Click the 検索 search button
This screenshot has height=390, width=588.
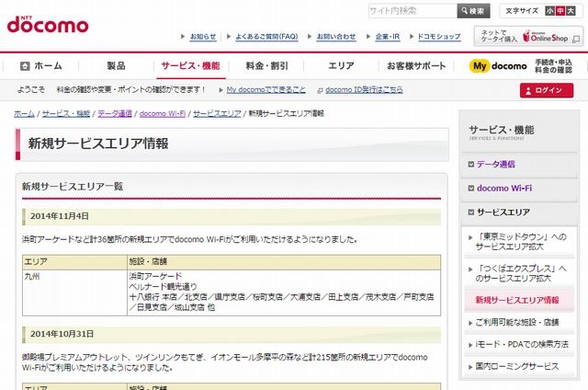tap(474, 11)
